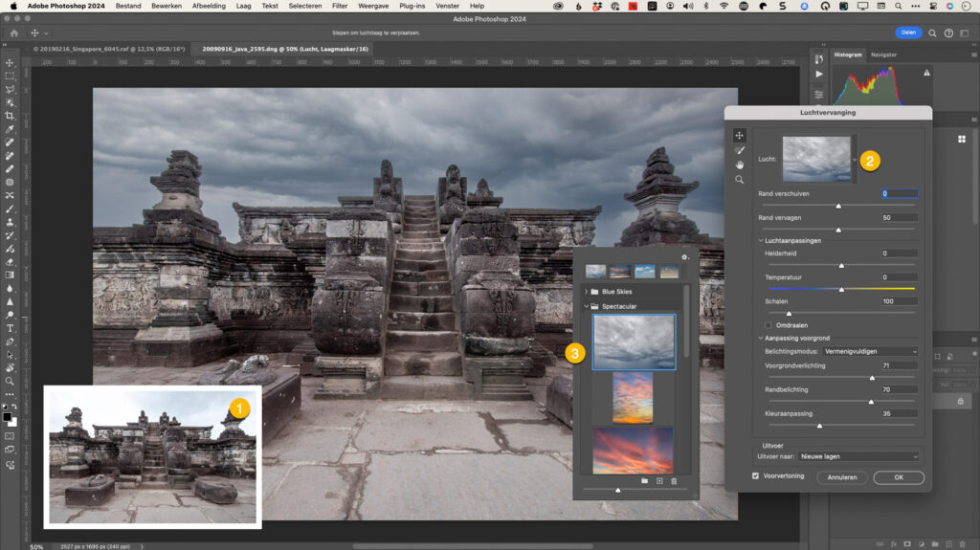This screenshot has width=980, height=550.
Task: Select the Crop tool
Action: (x=10, y=116)
